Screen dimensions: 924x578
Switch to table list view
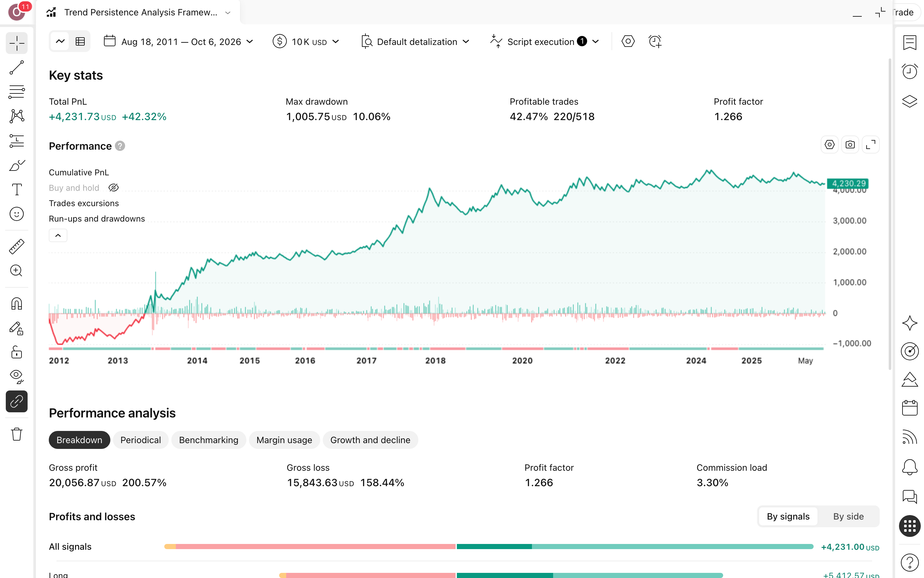coord(80,41)
